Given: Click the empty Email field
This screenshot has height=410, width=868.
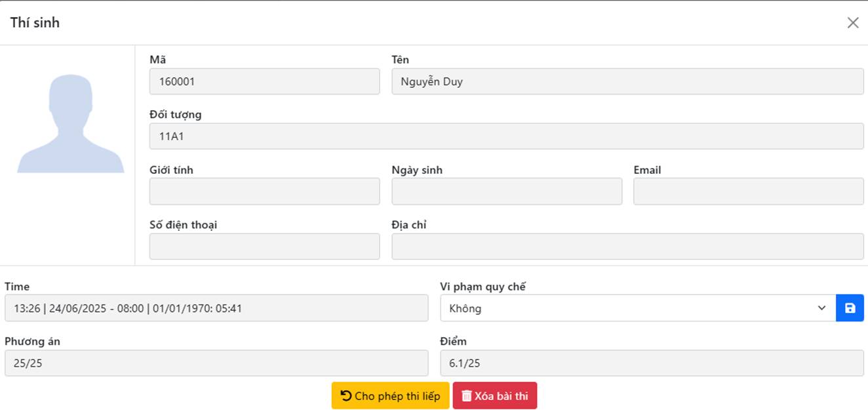Looking at the screenshot, I should click(x=749, y=192).
